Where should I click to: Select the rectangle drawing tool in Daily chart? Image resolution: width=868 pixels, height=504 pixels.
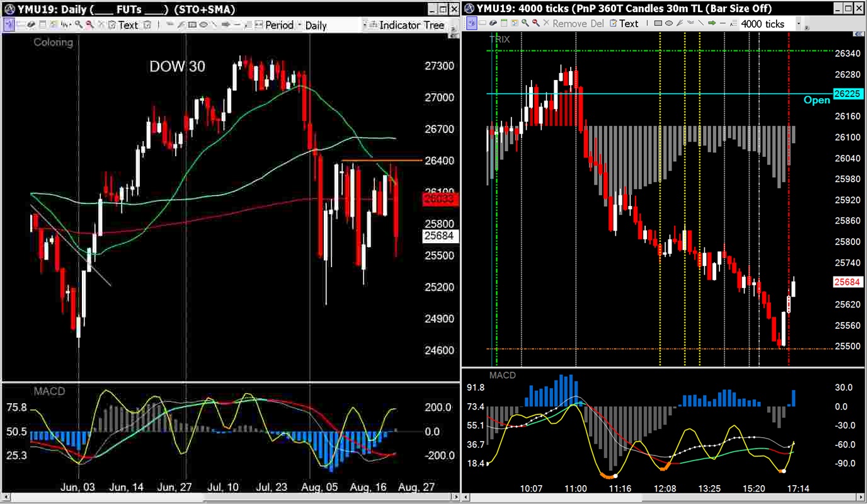click(191, 25)
